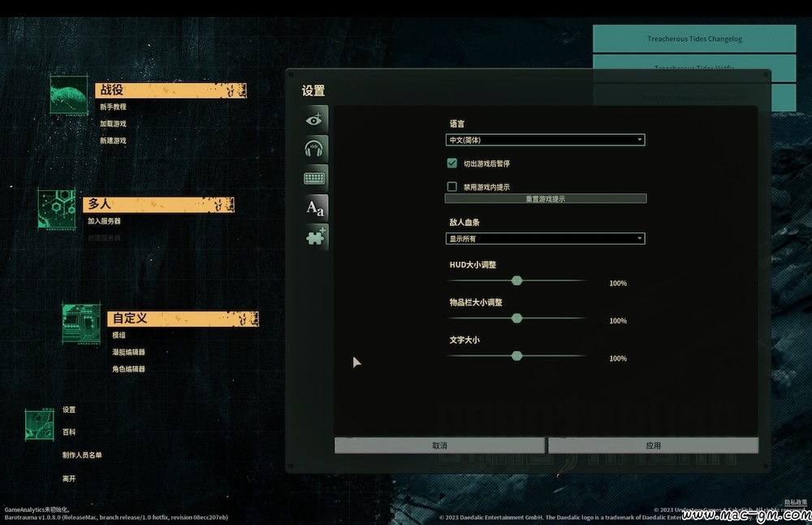This screenshot has height=525, width=812.
Task: Click the green icon beside 设置
Action: 39,424
